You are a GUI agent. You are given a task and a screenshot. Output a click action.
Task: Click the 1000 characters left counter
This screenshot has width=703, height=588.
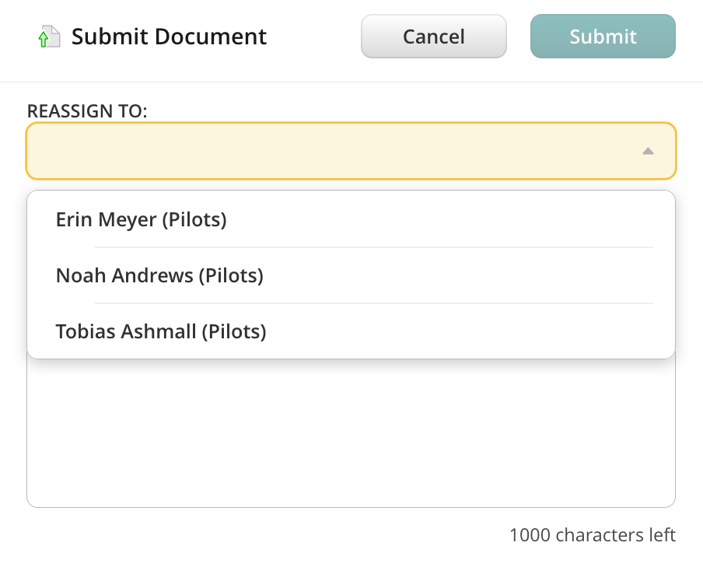(592, 535)
